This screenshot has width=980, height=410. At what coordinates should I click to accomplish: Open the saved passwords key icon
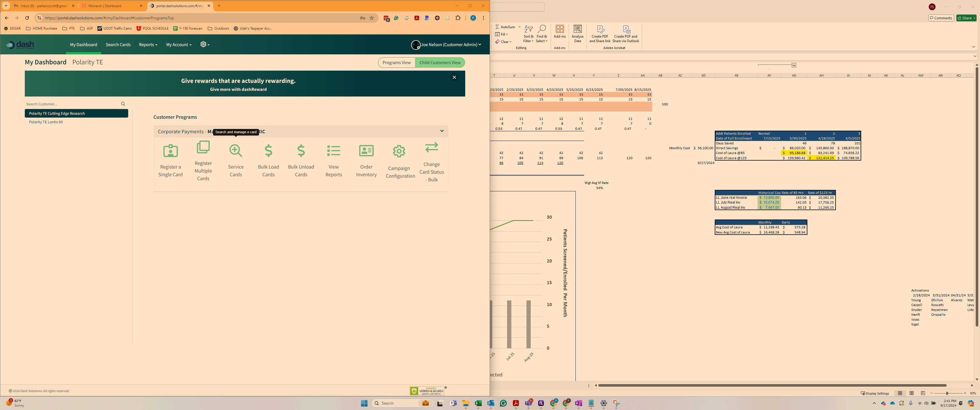click(363, 18)
